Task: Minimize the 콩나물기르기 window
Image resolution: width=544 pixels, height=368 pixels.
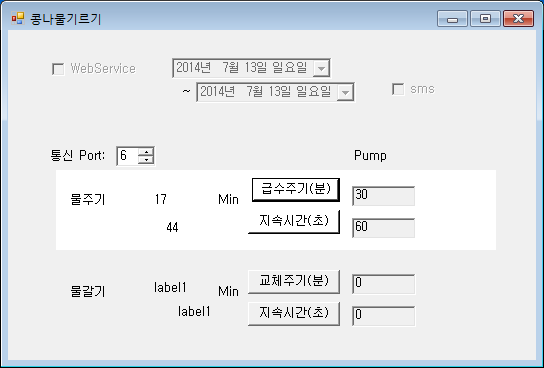Action: pos(452,18)
